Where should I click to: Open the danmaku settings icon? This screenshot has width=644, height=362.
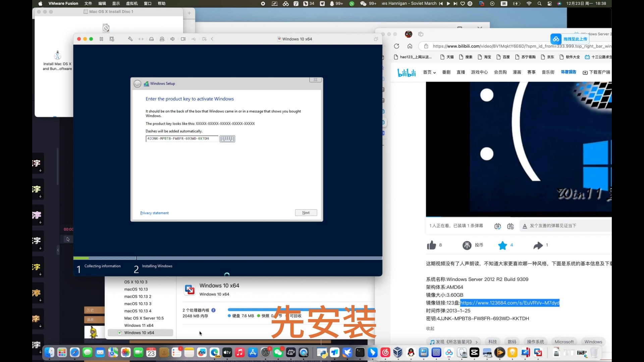coord(511,226)
